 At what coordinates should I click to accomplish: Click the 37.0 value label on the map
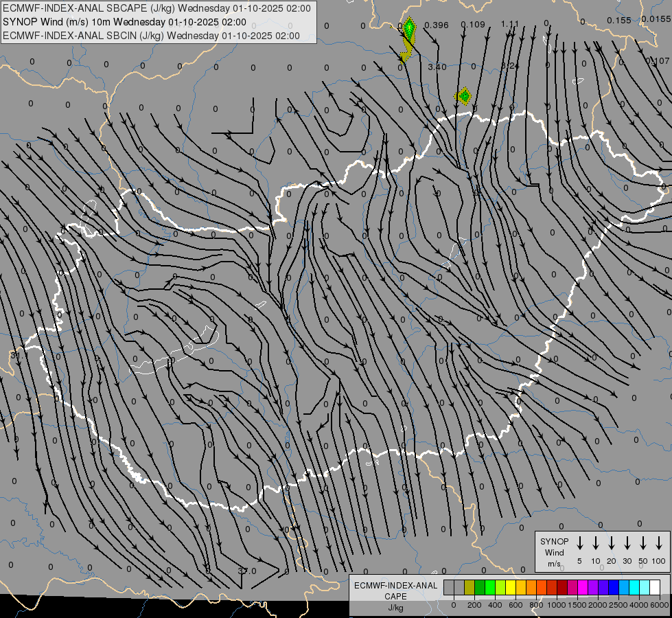(246, 571)
